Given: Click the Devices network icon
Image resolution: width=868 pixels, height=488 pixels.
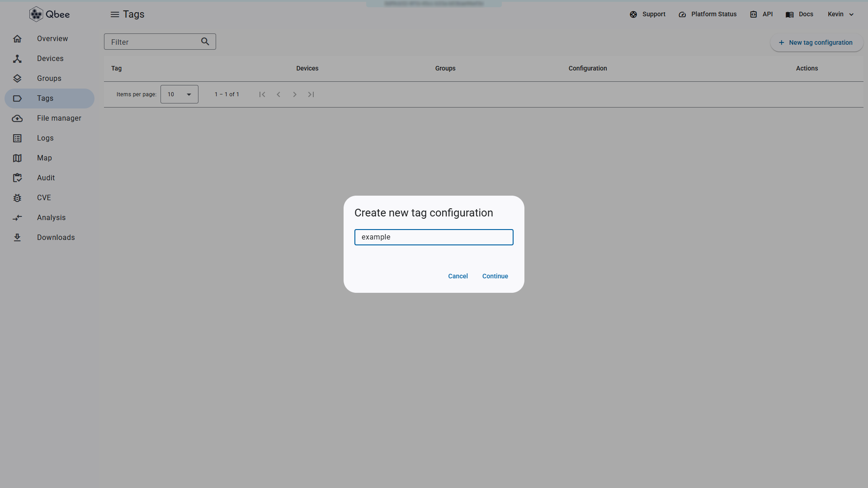Looking at the screenshot, I should pos(17,59).
